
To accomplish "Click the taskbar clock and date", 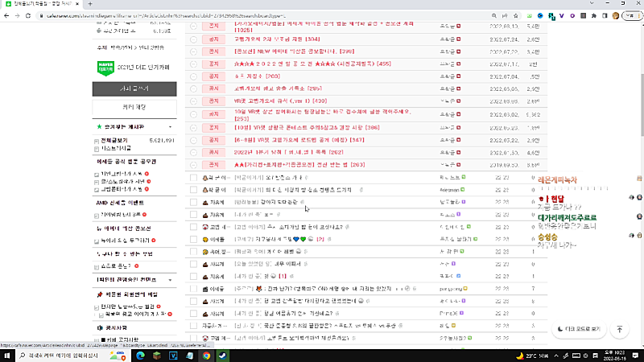I will [x=614, y=356].
